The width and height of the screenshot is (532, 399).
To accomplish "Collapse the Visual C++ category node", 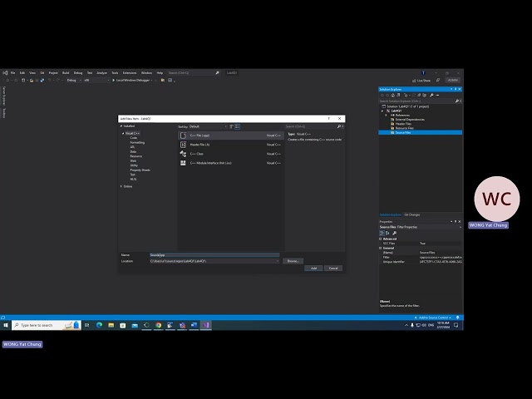I will [123, 133].
